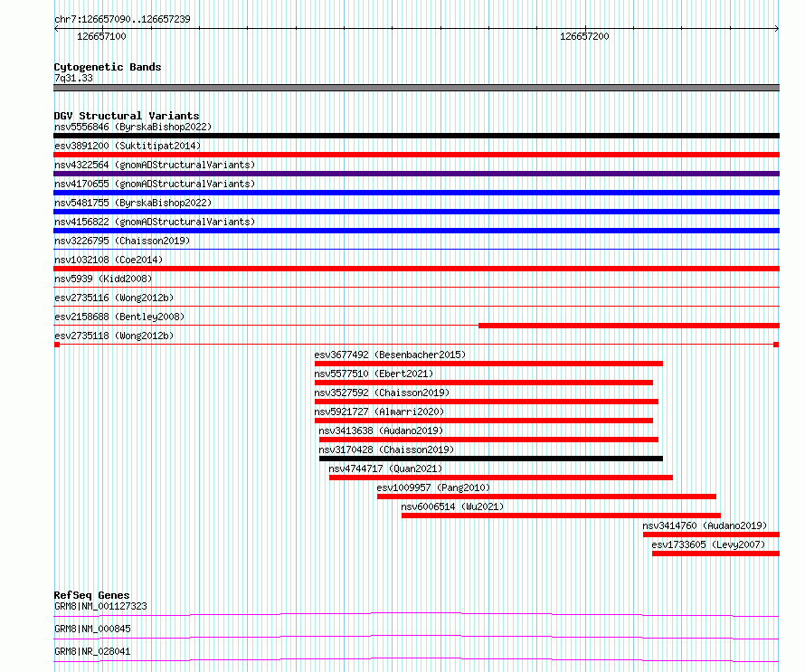Click the esv1009957 (Pang2010) label
Viewport: 805px width, 672px height.
(x=434, y=487)
